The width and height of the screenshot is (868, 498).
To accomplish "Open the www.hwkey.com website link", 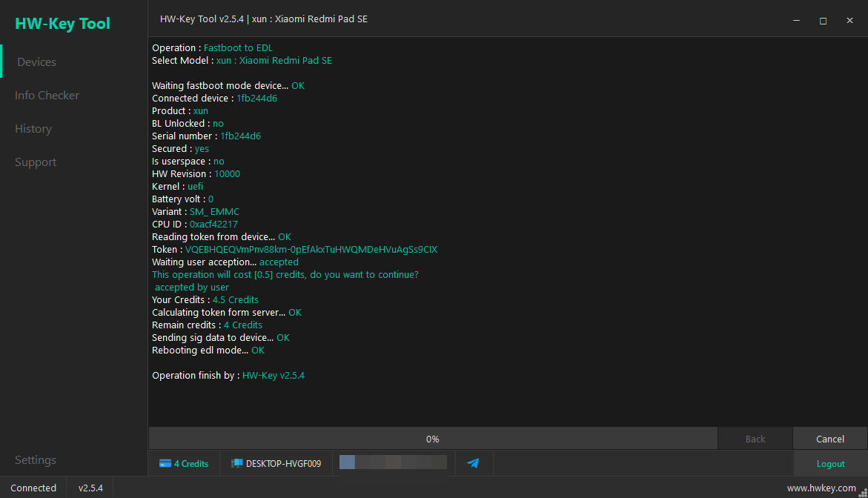I will click(x=821, y=488).
